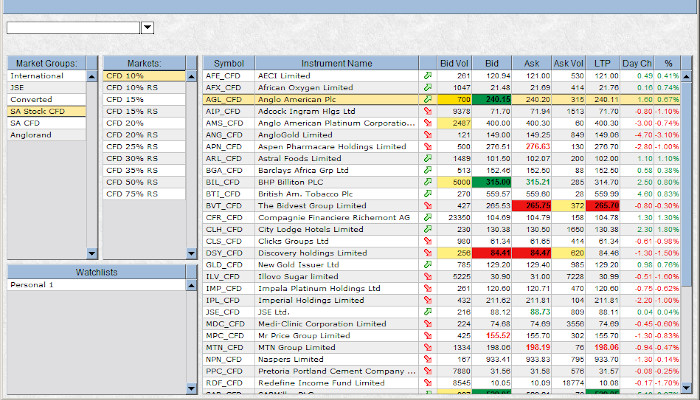Click the green up-trend arrow for AECI Limited
This screenshot has width=700, height=400.
tap(429, 75)
